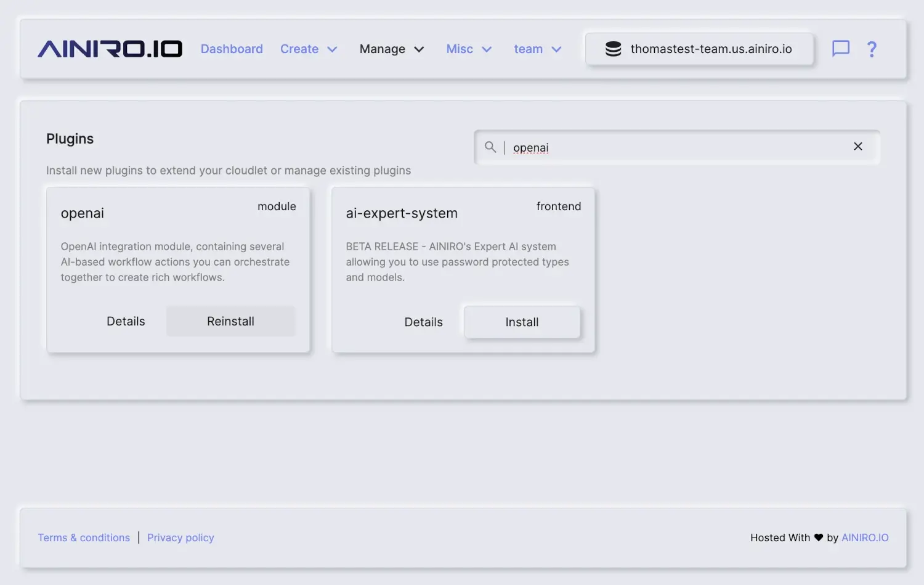
Task: Click the module type label
Action: (x=277, y=207)
